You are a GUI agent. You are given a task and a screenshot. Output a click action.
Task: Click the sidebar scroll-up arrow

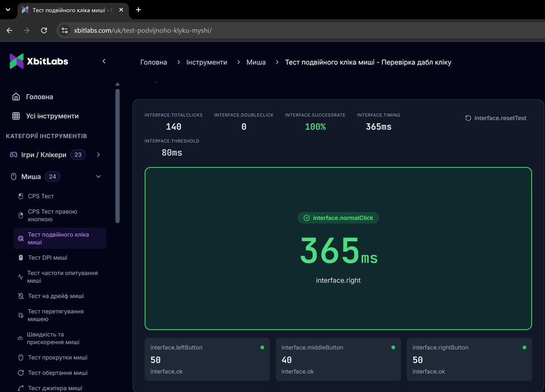118,84
